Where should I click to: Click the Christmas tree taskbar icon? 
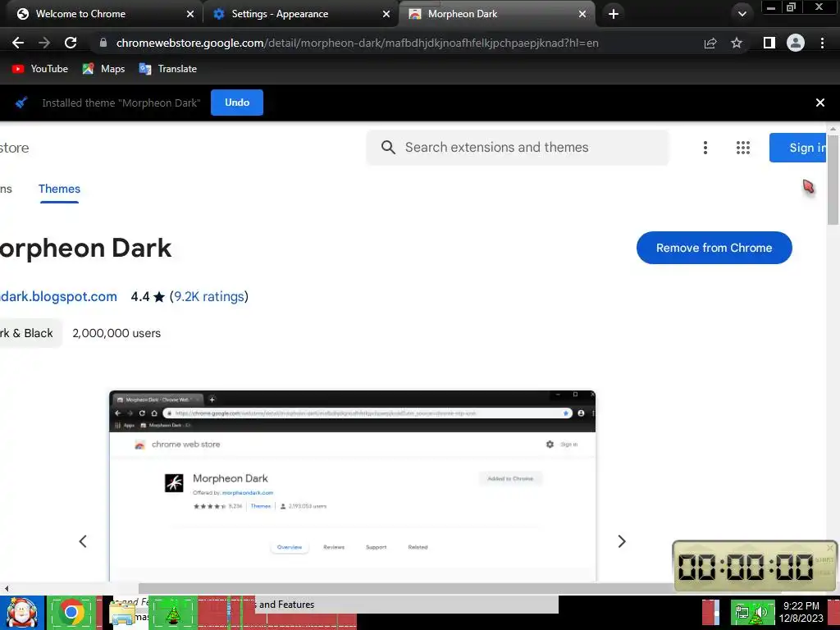[172, 613]
